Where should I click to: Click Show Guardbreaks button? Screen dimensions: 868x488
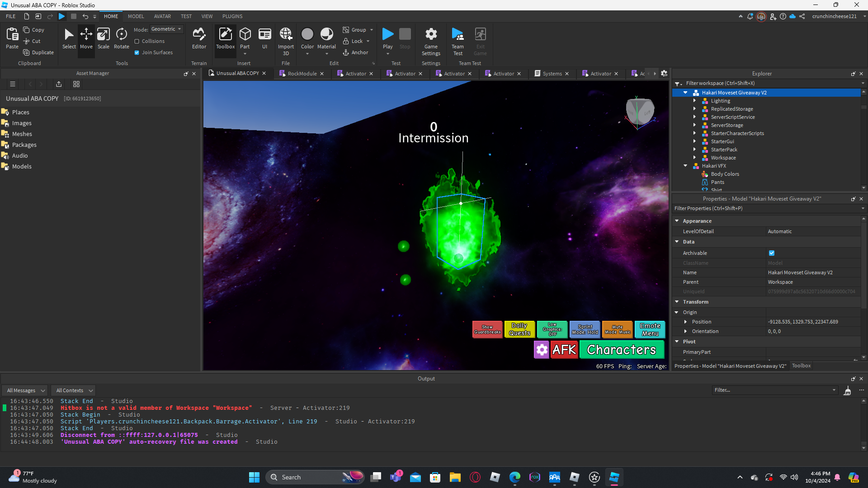[x=487, y=329]
